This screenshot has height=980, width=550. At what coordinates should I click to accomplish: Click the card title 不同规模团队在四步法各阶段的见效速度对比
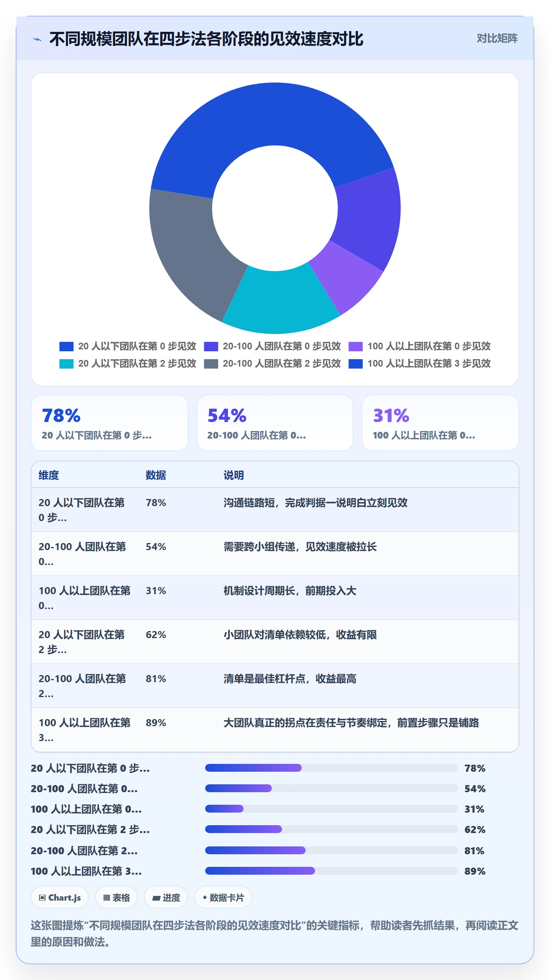(206, 39)
